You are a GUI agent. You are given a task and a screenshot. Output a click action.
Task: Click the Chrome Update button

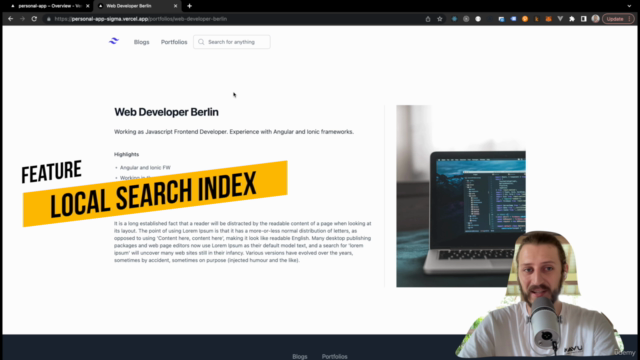click(618, 19)
